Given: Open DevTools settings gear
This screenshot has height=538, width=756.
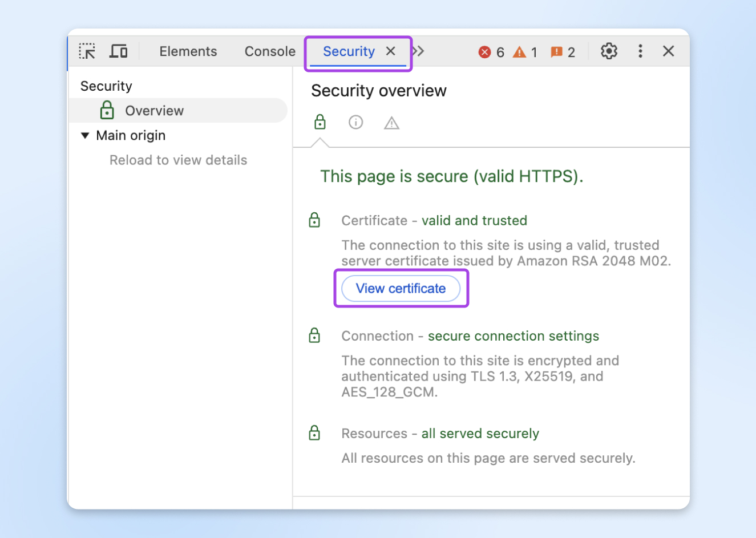Looking at the screenshot, I should 609,51.
